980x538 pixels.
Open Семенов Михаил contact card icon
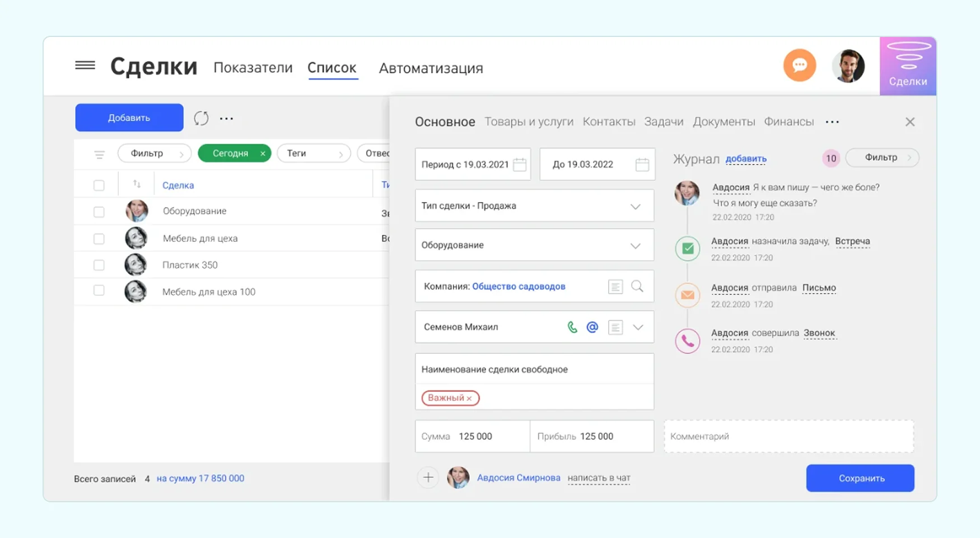click(x=615, y=327)
